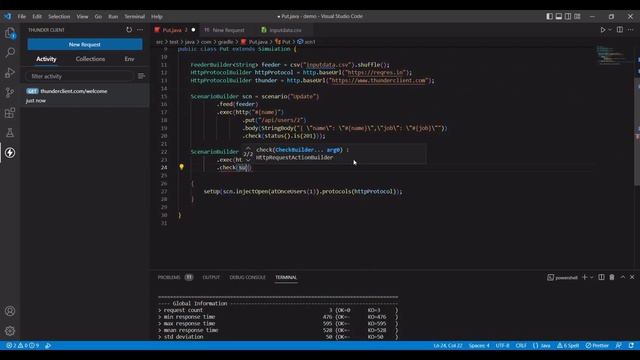Open the feedback icon in status bar

[619, 345]
